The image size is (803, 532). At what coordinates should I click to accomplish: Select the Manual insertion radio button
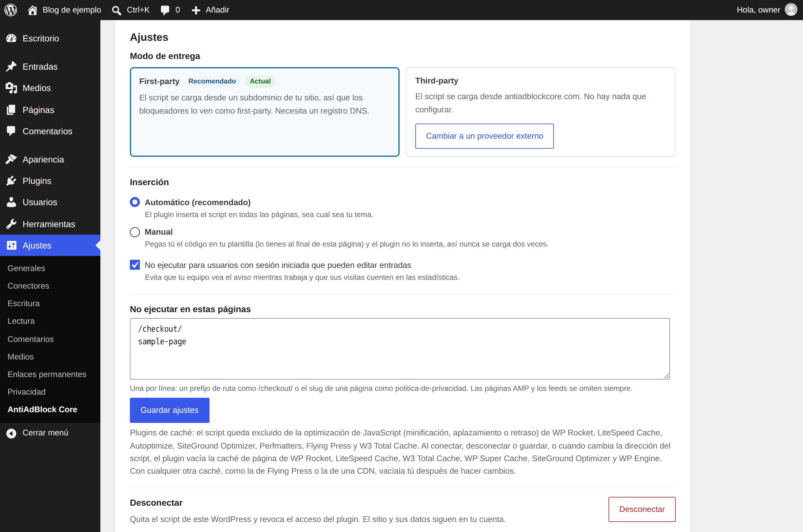pyautogui.click(x=135, y=232)
